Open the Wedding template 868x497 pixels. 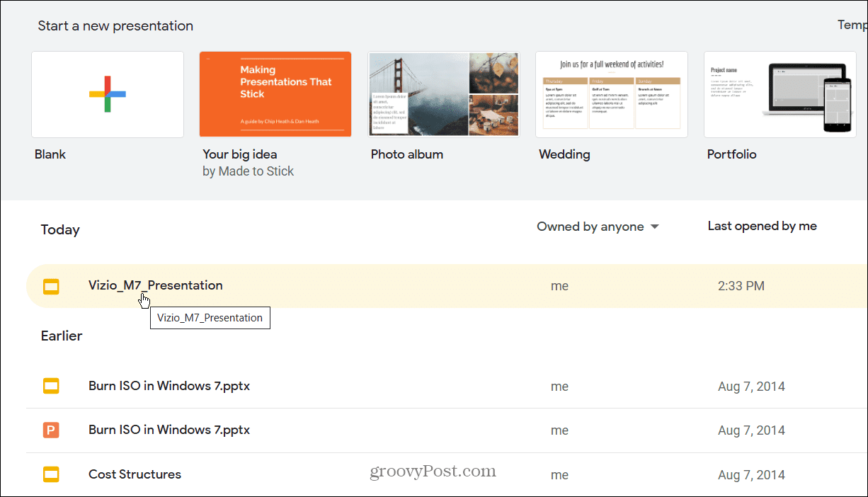tap(611, 94)
